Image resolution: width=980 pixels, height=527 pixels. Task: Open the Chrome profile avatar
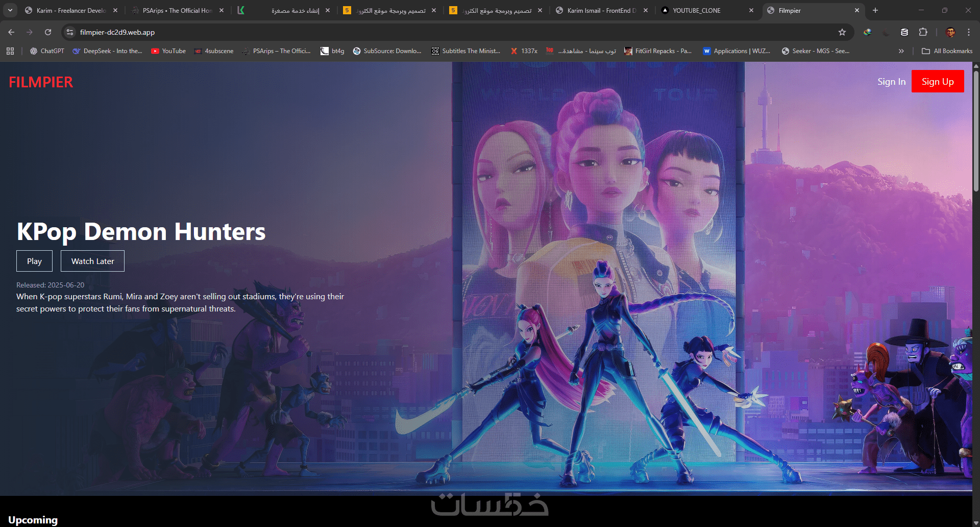[950, 32]
